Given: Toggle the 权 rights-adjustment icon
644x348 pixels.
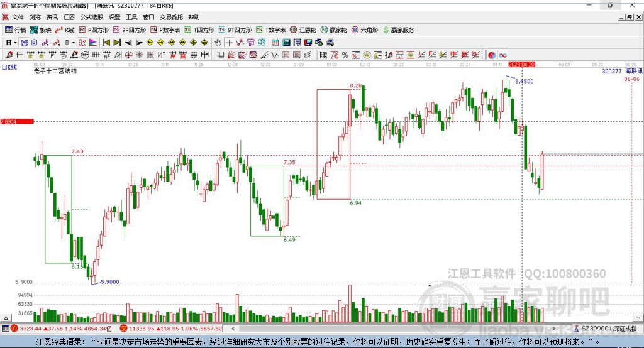Looking at the screenshot, I should point(82,43).
